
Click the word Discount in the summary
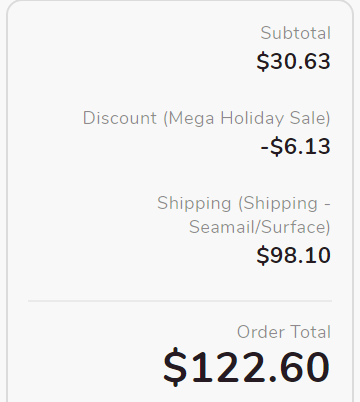[120, 118]
